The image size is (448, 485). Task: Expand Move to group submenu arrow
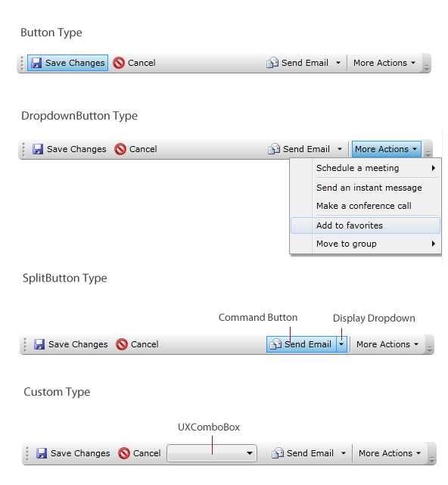(434, 244)
